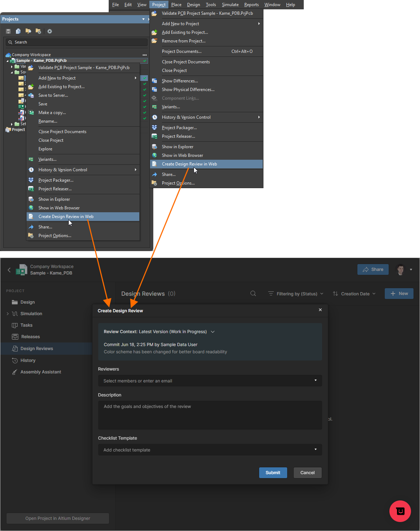Image resolution: width=420 pixels, height=531 pixels.
Task: Close the Create Design Review dialog
Action: pyautogui.click(x=320, y=310)
